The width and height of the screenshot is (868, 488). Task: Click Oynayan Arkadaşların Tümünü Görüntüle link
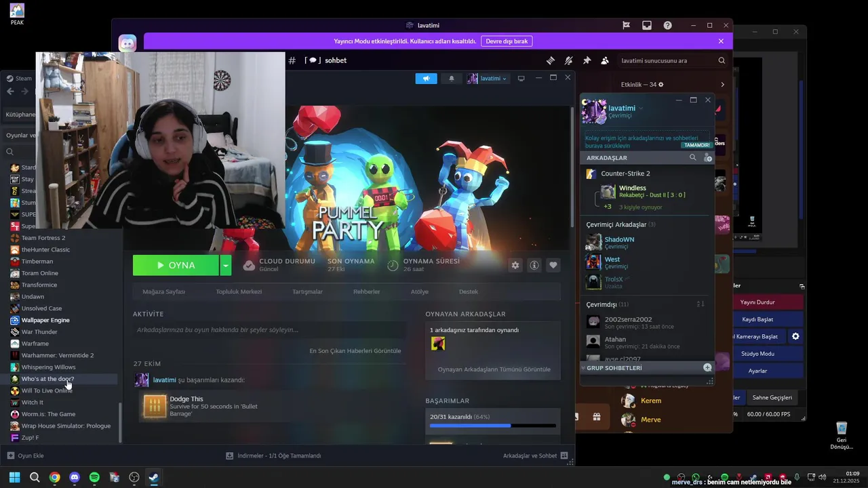tap(494, 369)
